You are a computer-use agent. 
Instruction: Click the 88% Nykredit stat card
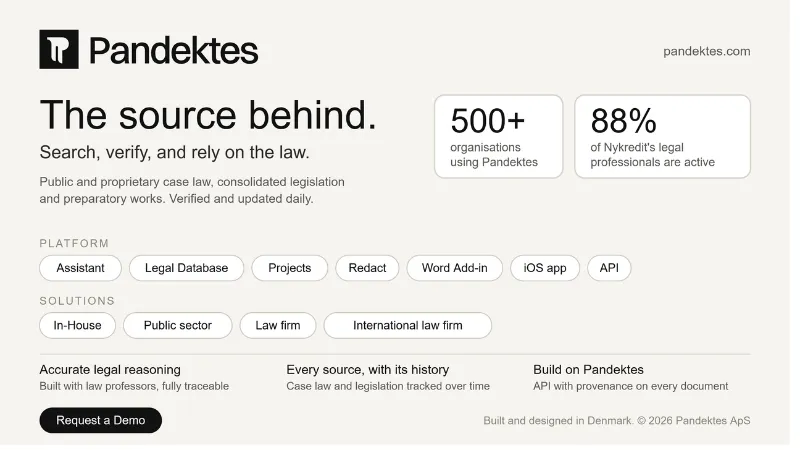[x=662, y=136]
